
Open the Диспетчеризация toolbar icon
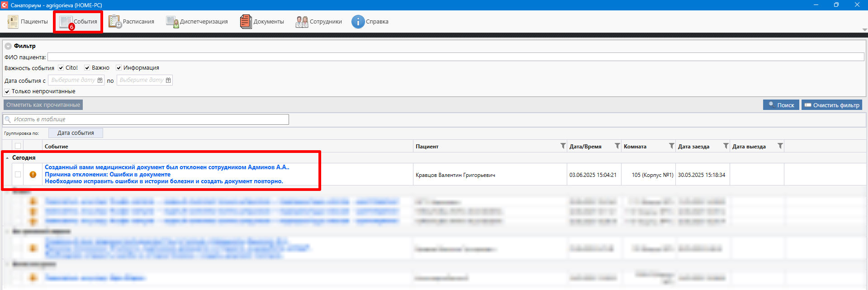[172, 22]
